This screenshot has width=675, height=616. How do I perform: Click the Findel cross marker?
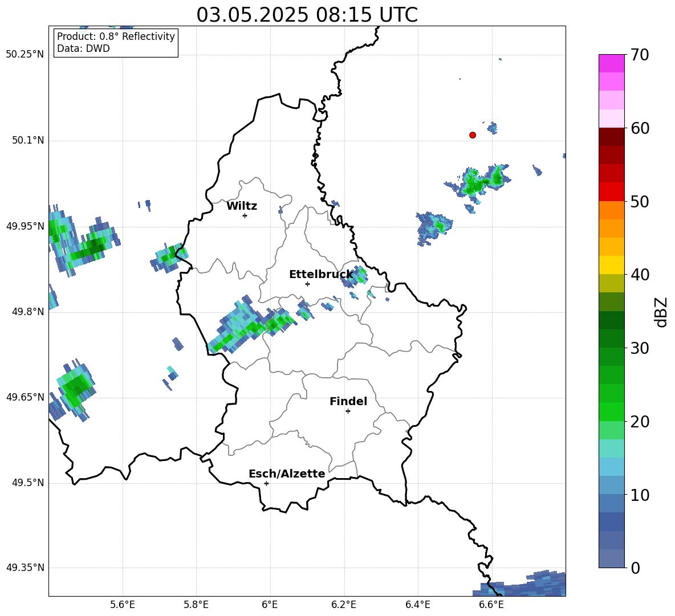pos(348,411)
